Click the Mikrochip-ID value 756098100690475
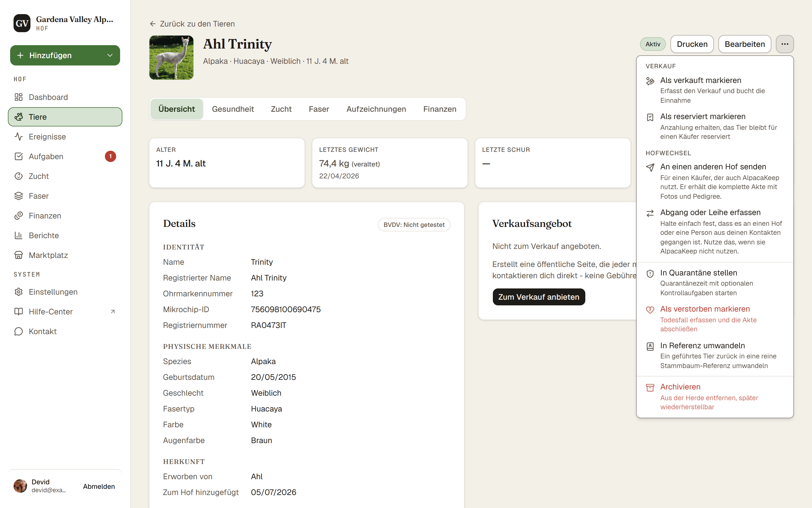 pos(286,309)
